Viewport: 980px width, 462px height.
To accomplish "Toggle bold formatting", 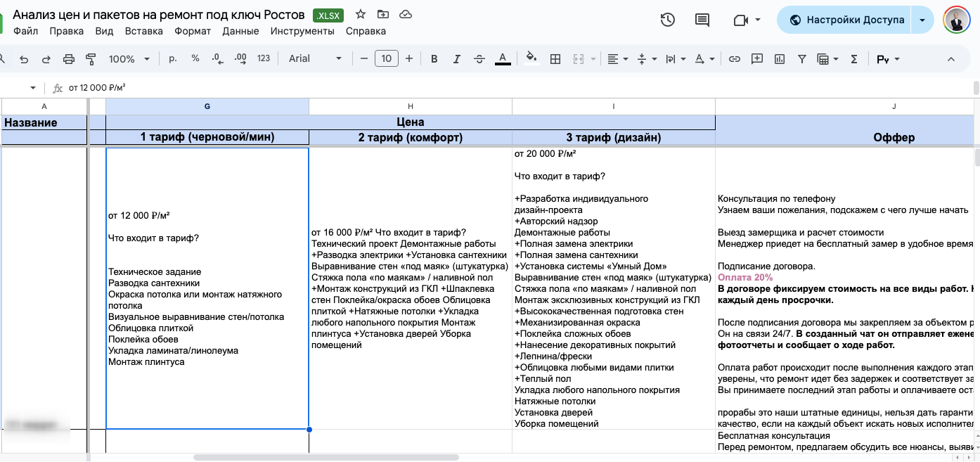I will 434,59.
